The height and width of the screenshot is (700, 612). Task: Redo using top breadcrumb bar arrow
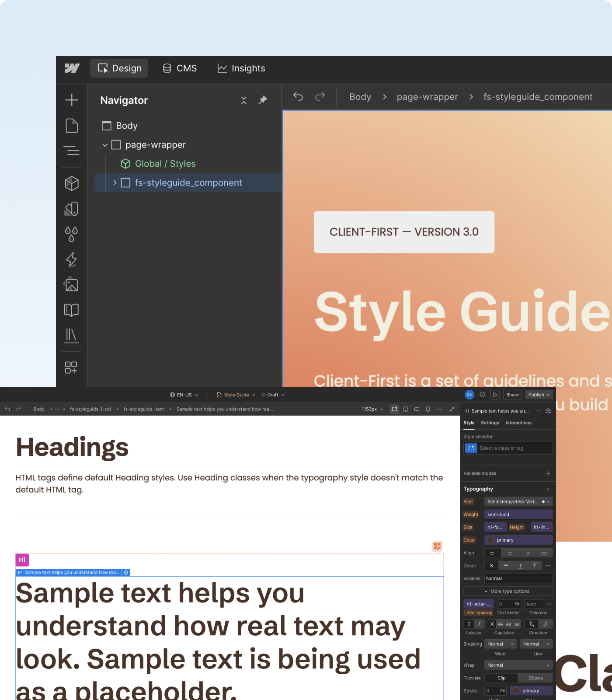[320, 96]
